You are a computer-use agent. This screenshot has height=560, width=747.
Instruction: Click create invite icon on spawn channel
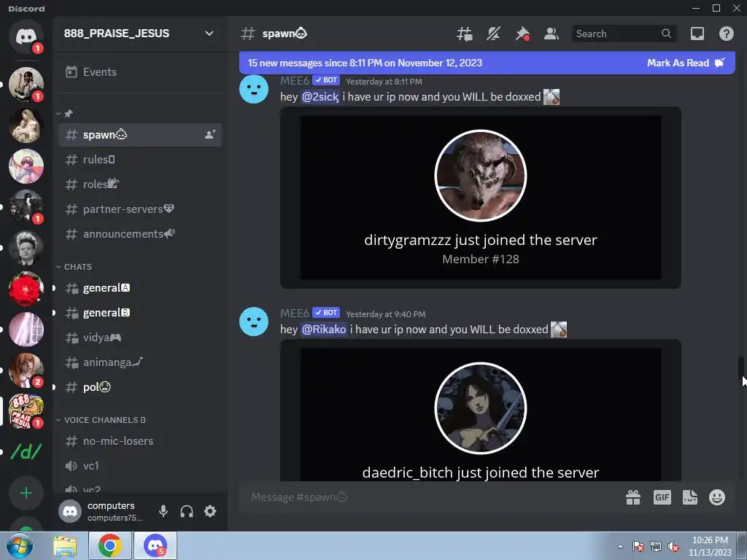pyautogui.click(x=210, y=135)
